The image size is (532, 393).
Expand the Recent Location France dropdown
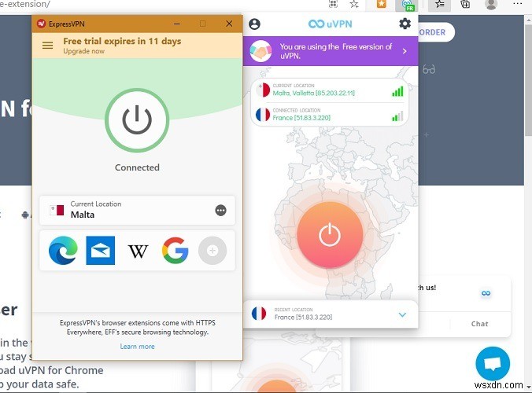[x=402, y=314]
